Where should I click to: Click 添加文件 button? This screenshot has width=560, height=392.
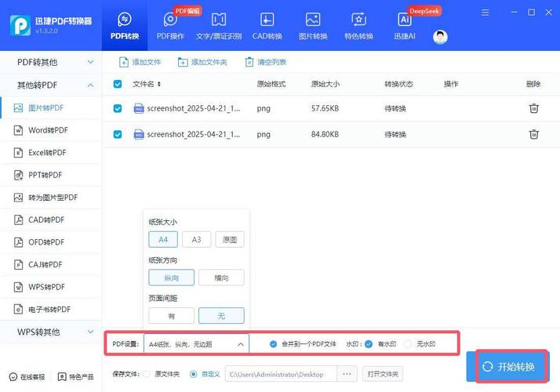coord(140,62)
